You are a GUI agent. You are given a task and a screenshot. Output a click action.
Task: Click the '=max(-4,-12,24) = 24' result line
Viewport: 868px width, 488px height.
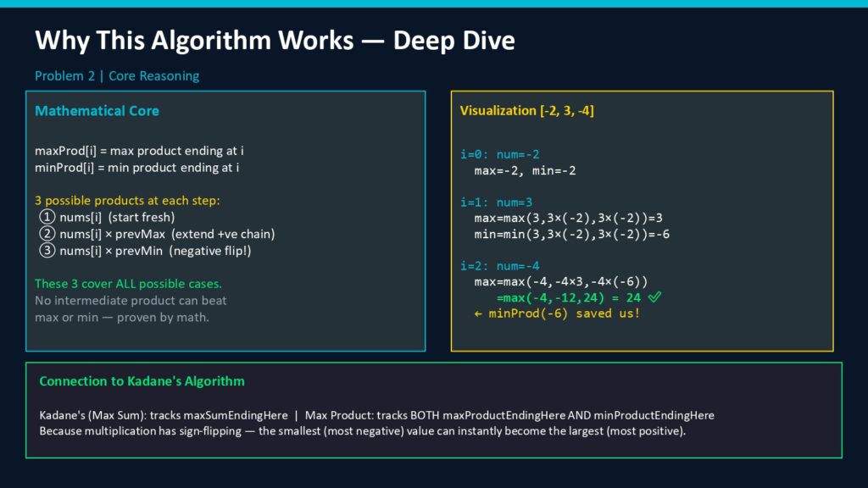(x=568, y=297)
